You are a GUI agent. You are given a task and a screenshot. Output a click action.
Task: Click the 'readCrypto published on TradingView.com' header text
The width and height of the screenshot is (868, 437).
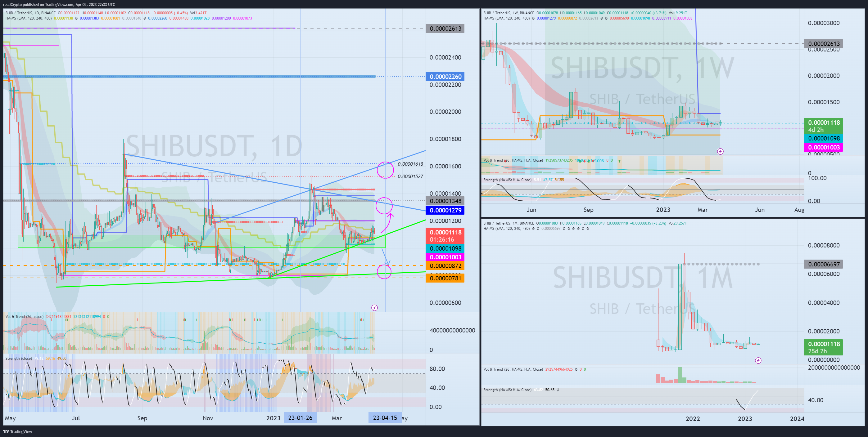click(38, 4)
